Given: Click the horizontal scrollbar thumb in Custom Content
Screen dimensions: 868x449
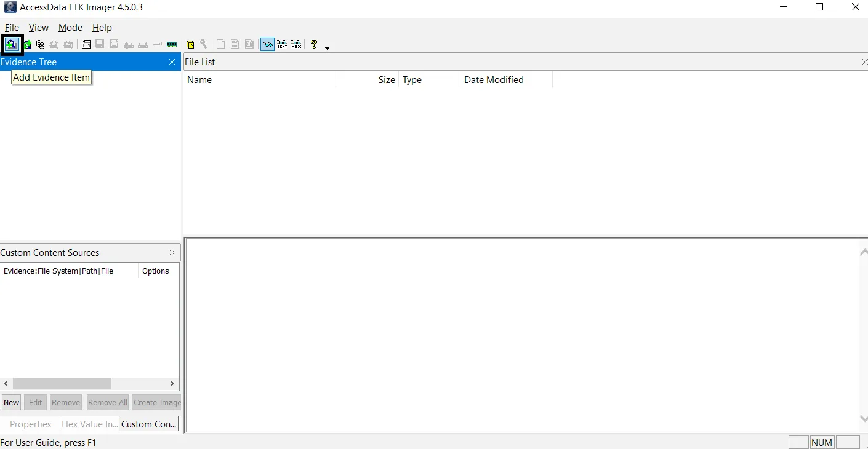Looking at the screenshot, I should pyautogui.click(x=62, y=384).
